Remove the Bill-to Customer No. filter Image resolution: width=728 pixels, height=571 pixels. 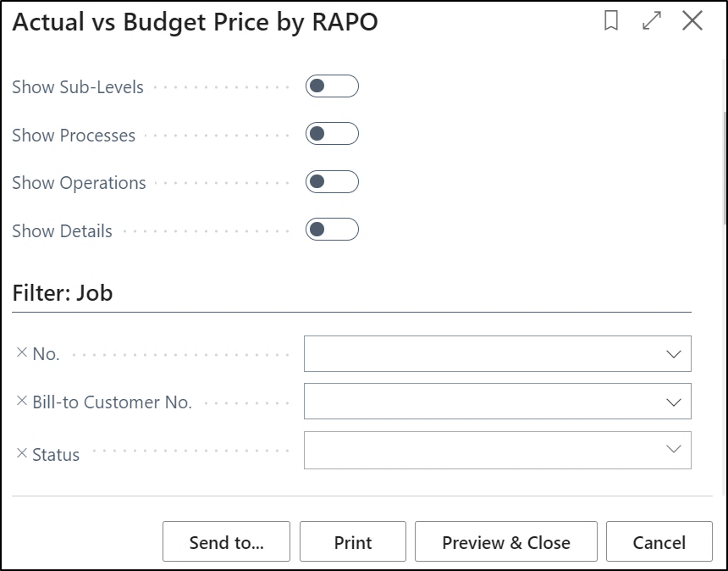[x=22, y=402]
